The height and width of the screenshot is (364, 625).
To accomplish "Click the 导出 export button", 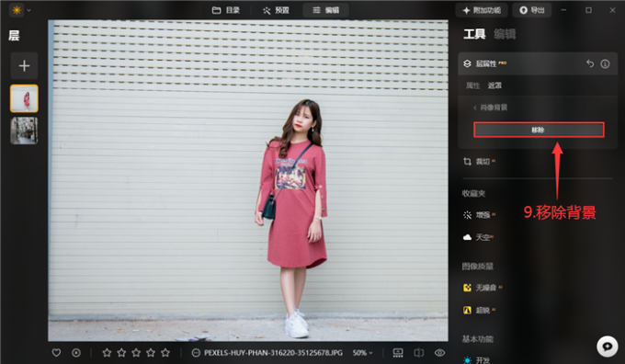I will tap(532, 10).
